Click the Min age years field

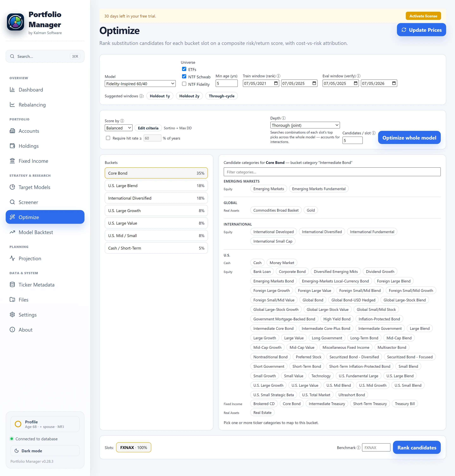227,83
